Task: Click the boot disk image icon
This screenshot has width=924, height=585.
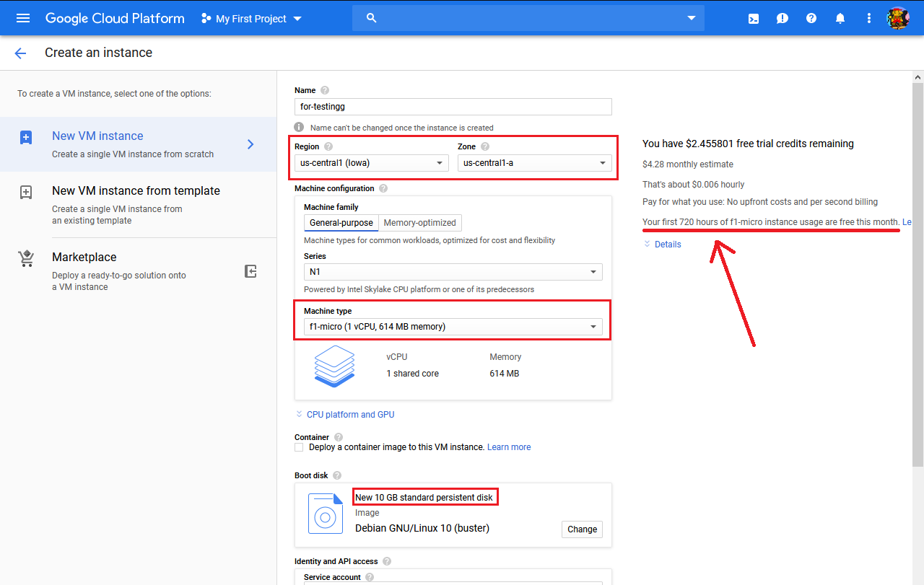Action: click(326, 514)
